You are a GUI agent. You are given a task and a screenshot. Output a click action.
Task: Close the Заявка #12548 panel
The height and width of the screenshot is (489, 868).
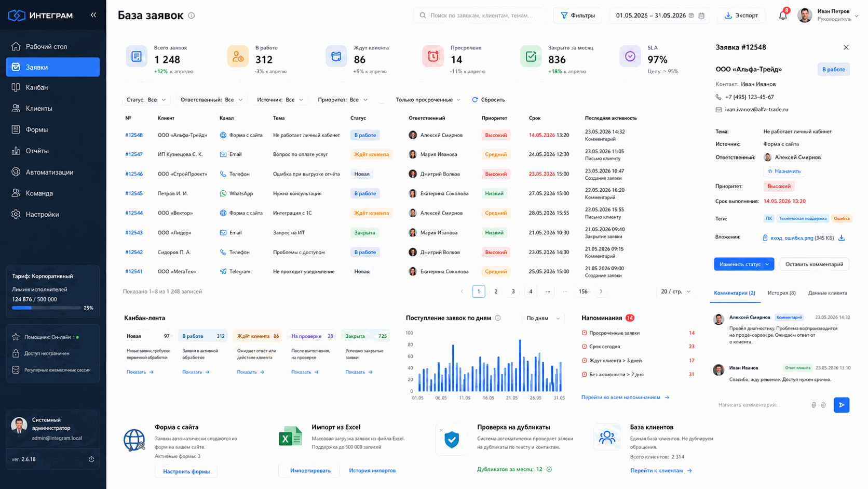[846, 47]
